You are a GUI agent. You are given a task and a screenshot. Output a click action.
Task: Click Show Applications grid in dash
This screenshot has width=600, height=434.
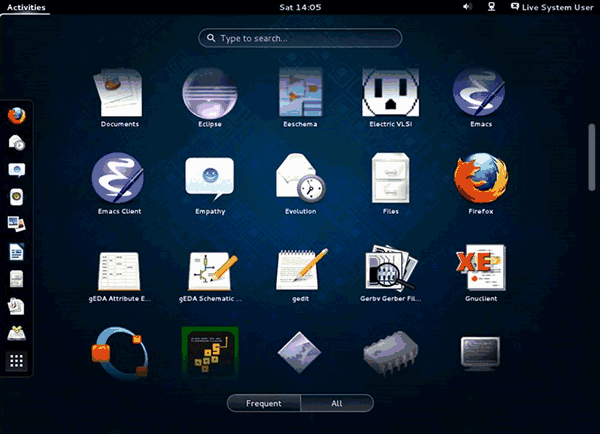[x=17, y=361]
